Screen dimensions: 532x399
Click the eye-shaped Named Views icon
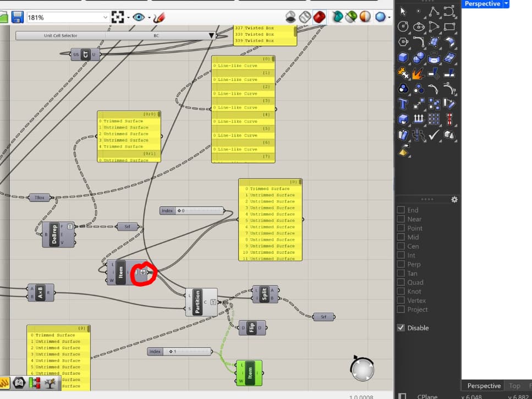pyautogui.click(x=139, y=17)
